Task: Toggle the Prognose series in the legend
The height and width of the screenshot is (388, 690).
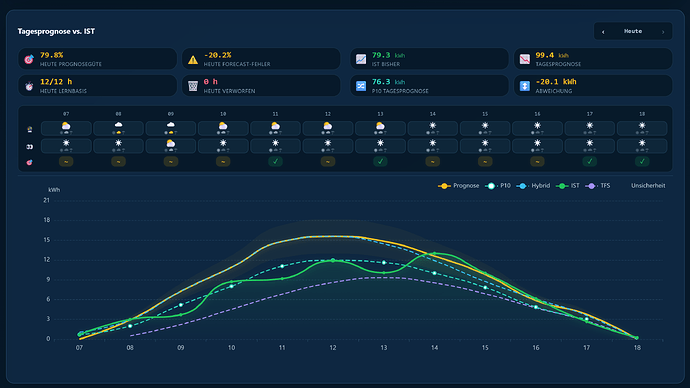Action: click(x=459, y=186)
